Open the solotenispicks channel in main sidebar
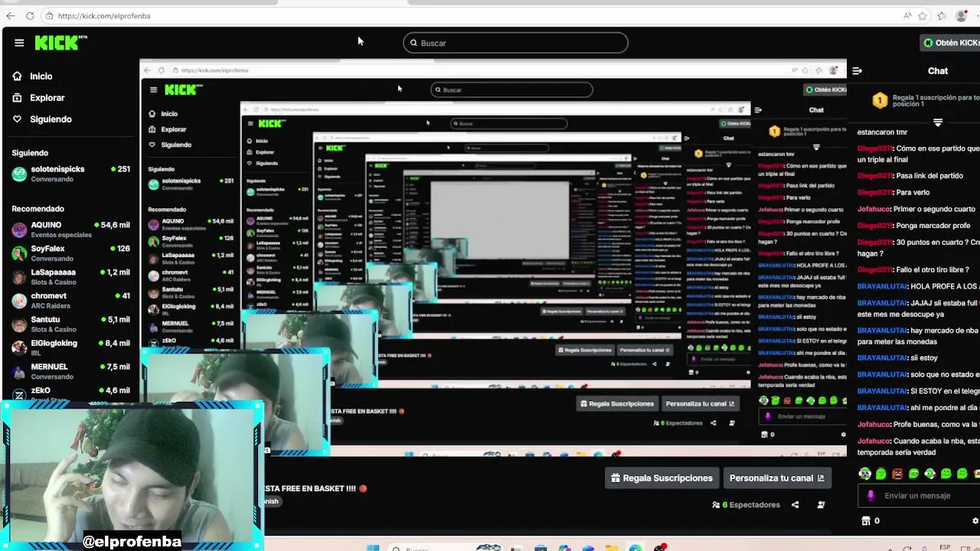The width and height of the screenshot is (980, 551). [70, 174]
